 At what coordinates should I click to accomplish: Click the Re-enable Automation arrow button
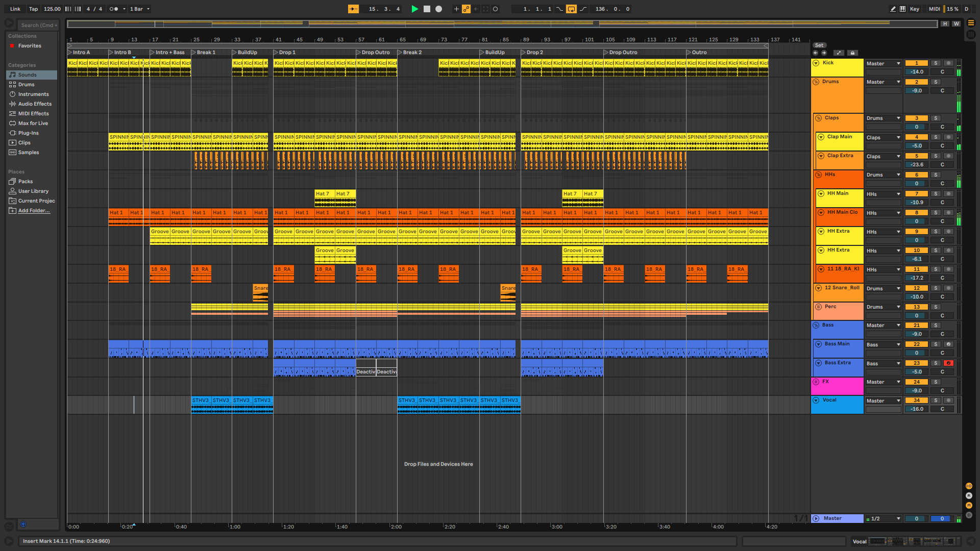[476, 9]
